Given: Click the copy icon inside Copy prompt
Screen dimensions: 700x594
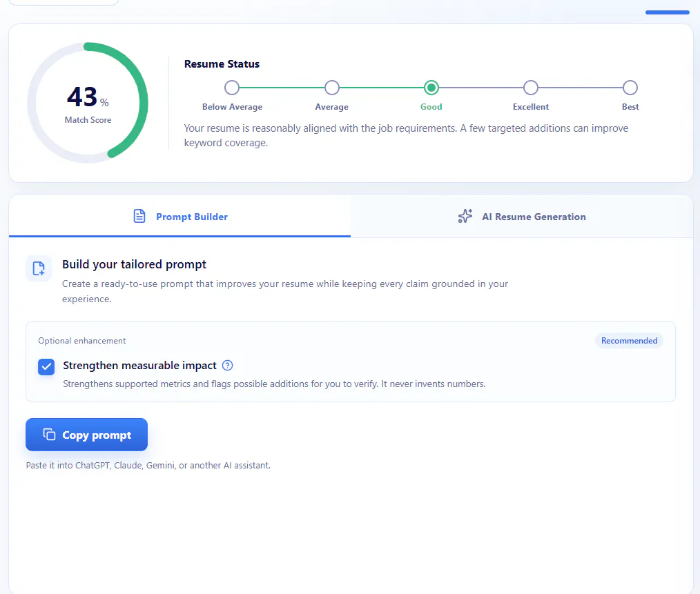Looking at the screenshot, I should click(x=49, y=434).
